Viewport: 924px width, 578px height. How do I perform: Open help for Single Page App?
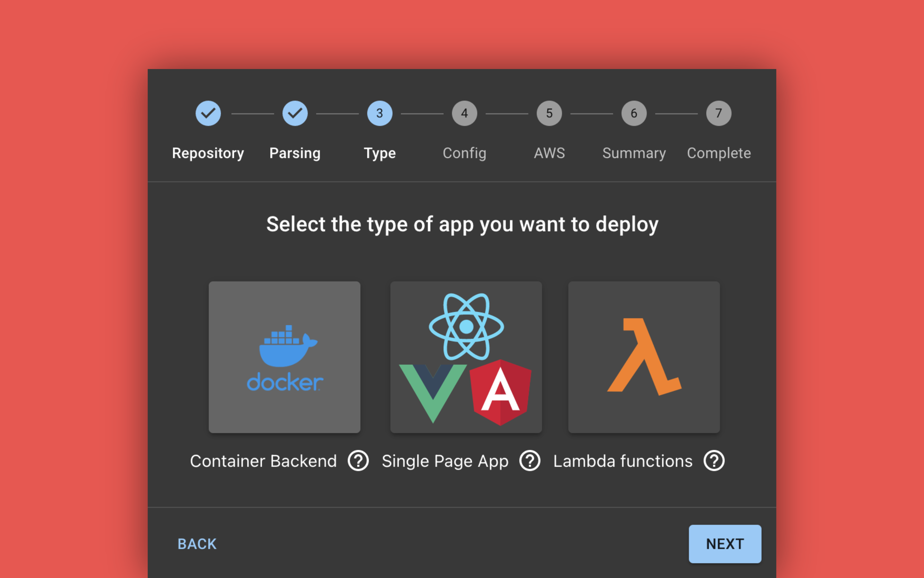pos(530,461)
